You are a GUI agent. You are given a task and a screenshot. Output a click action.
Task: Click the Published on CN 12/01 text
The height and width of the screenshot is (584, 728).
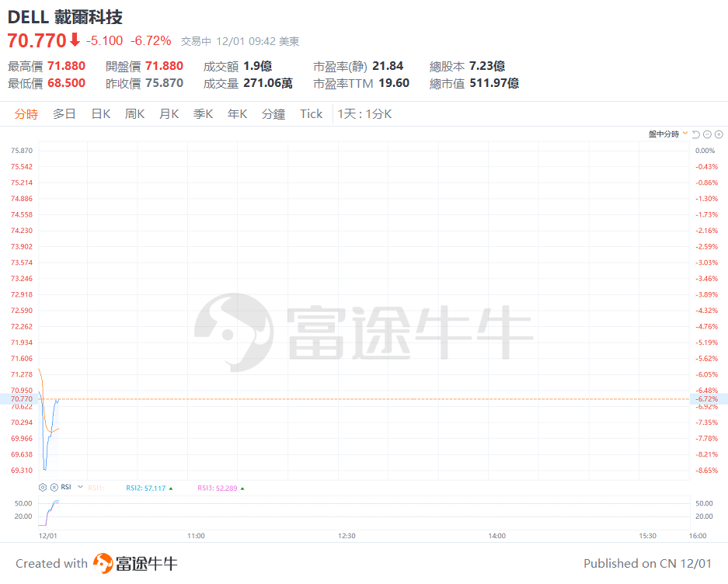coord(647,563)
